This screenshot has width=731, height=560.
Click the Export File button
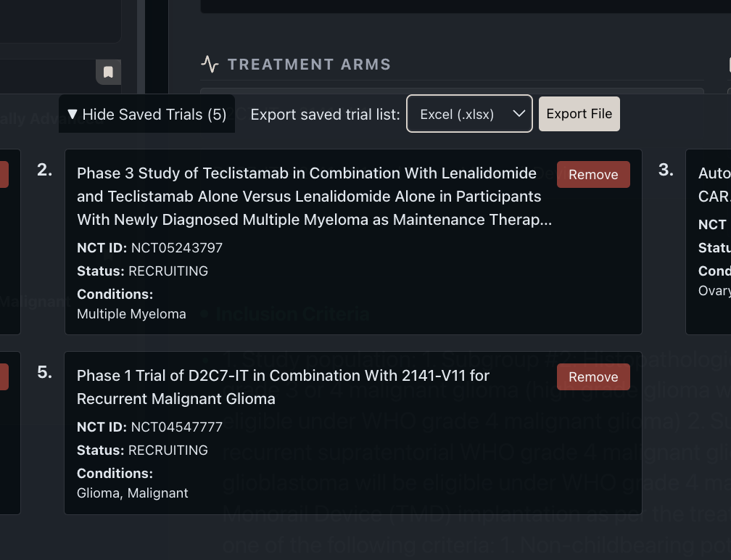(x=579, y=114)
